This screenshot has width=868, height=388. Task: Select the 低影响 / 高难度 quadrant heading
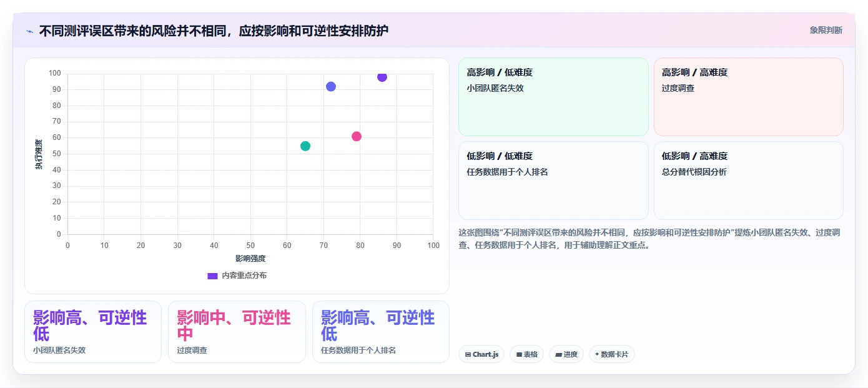tap(695, 156)
